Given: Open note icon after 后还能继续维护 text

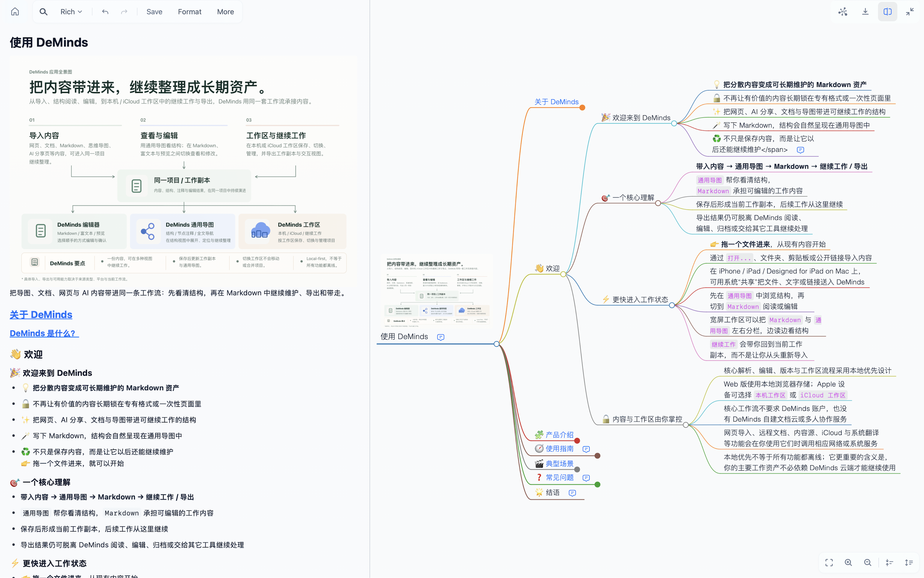Looking at the screenshot, I should point(800,150).
